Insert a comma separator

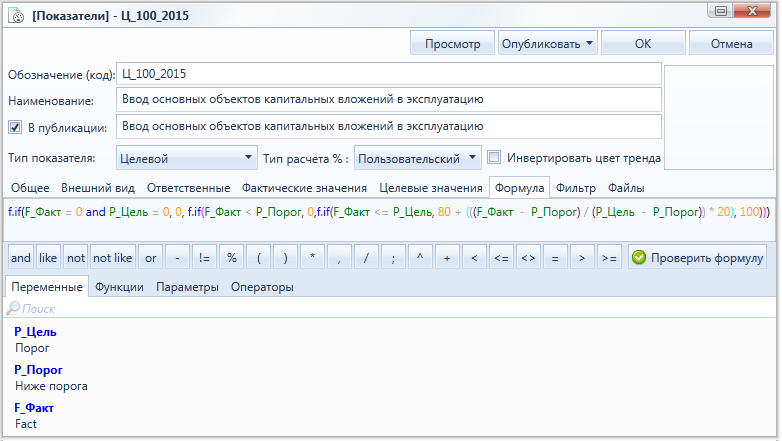339,257
